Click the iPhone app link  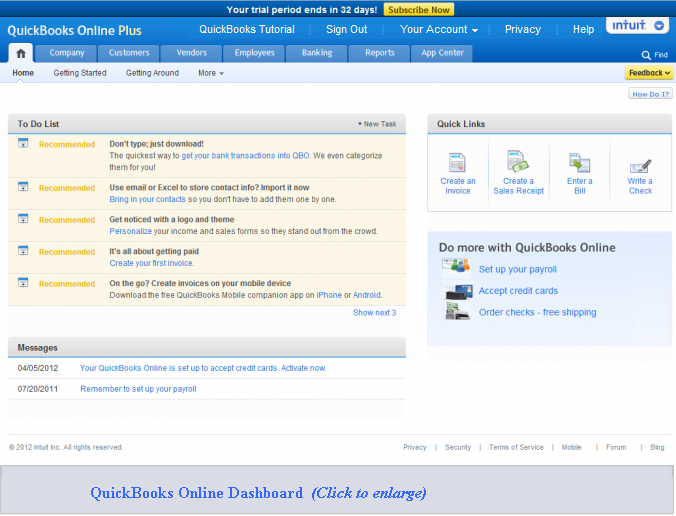pyautogui.click(x=329, y=295)
